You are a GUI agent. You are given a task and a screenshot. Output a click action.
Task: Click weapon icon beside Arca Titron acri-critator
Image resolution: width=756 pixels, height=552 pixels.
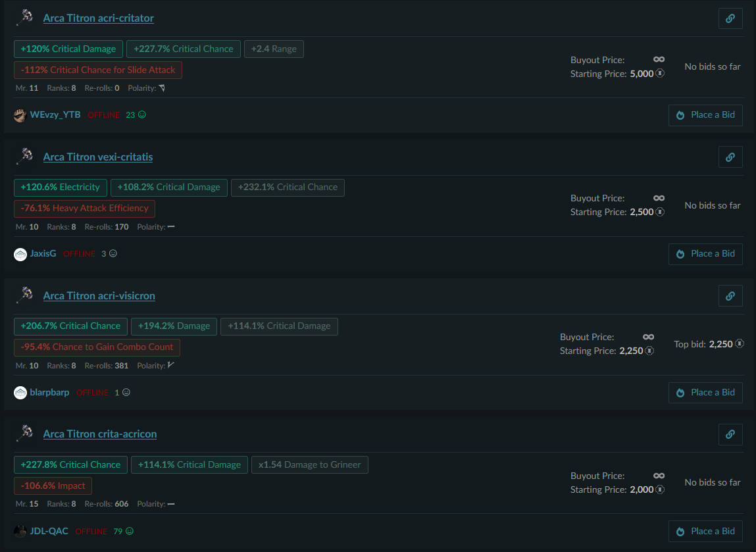24,18
